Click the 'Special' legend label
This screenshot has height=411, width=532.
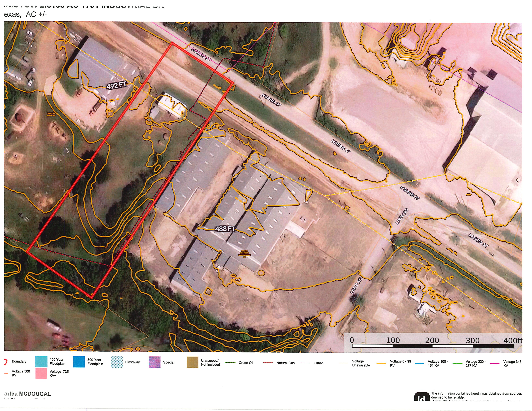(169, 362)
